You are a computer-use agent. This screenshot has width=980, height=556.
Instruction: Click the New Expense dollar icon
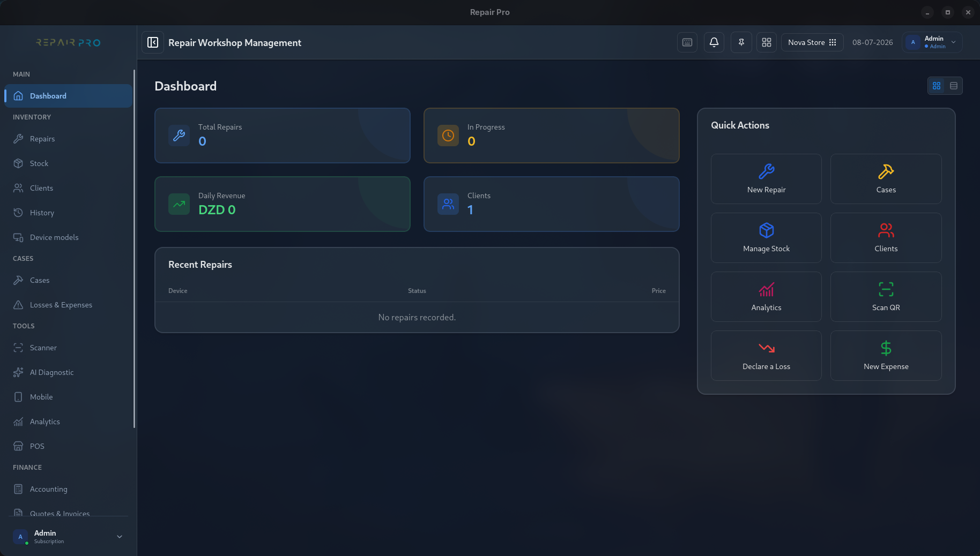(x=886, y=348)
